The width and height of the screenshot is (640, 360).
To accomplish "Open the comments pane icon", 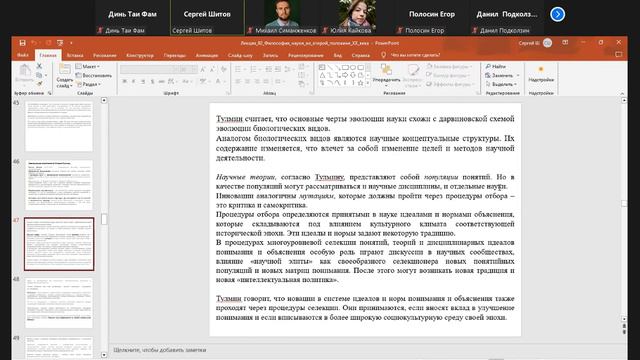I will tap(619, 54).
